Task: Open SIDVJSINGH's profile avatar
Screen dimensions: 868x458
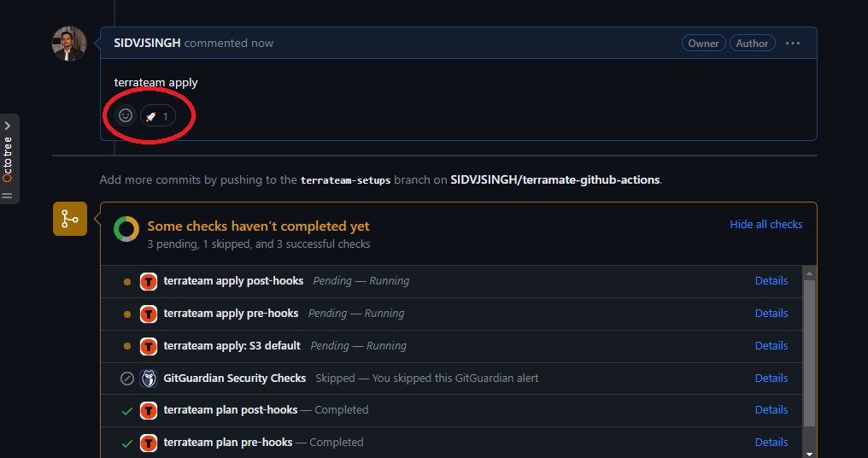Action: coord(69,44)
